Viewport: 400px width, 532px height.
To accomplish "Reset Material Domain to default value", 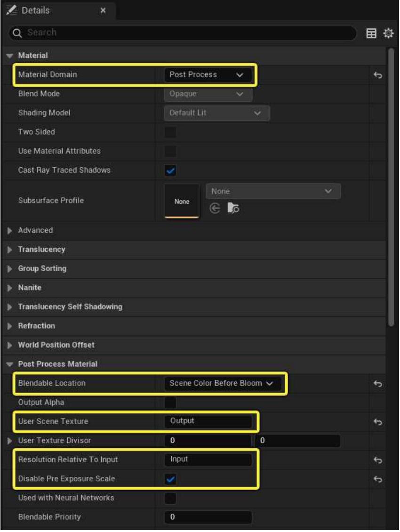I will tap(377, 75).
